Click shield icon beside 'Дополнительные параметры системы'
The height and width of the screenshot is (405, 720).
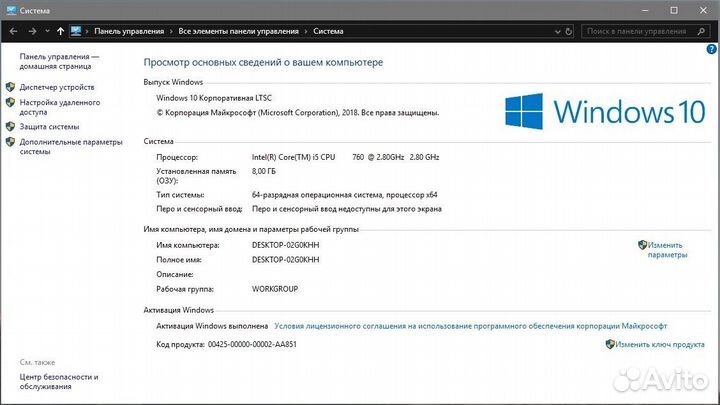[11, 142]
